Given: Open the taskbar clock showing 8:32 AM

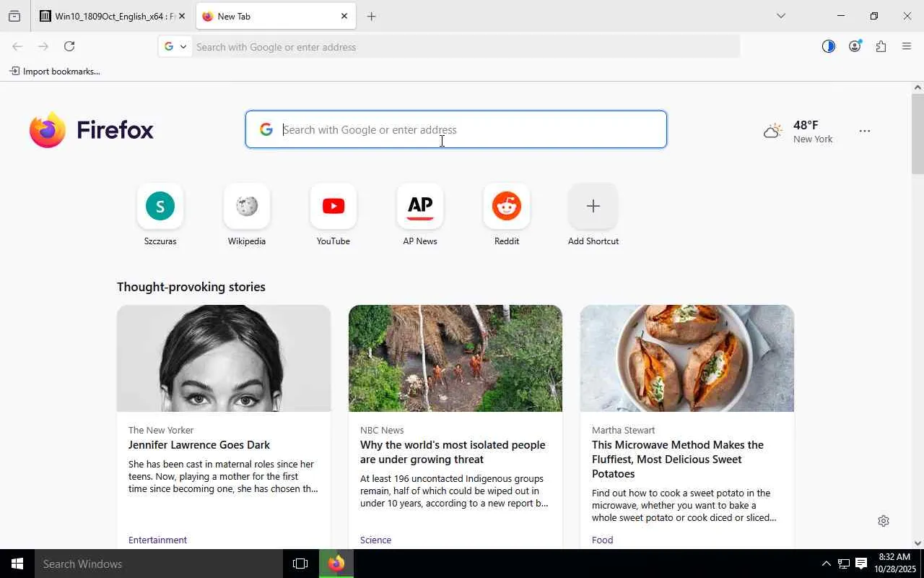Looking at the screenshot, I should point(894,564).
